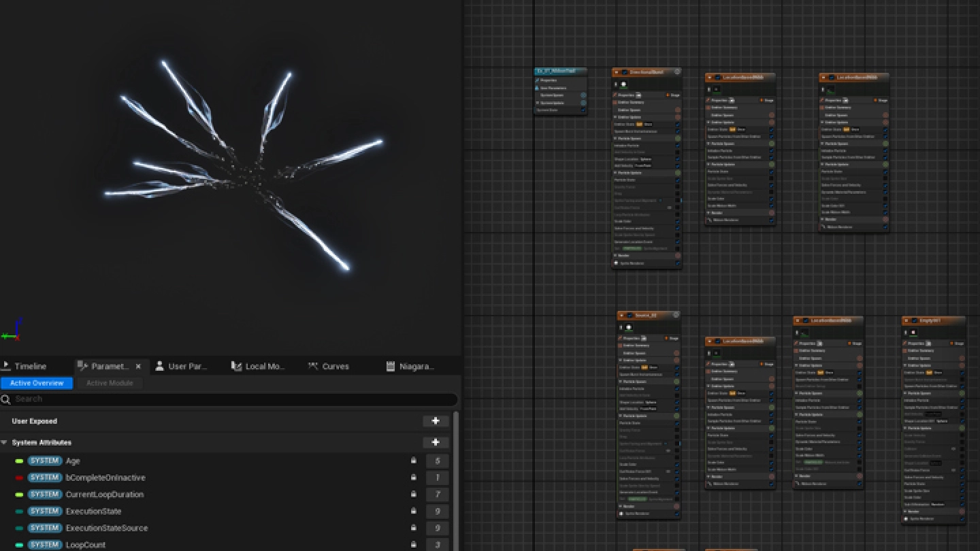Click reference count 3 on LoopCount row

pos(438,545)
